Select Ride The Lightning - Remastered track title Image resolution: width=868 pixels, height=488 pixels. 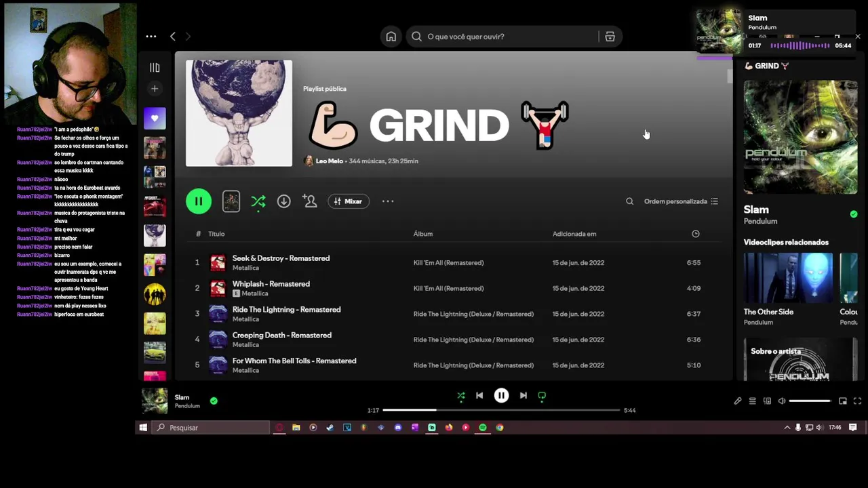pyautogui.click(x=286, y=310)
